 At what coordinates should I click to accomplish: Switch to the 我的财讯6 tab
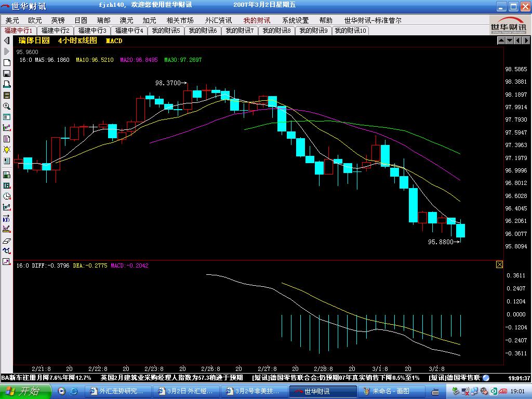tap(203, 31)
